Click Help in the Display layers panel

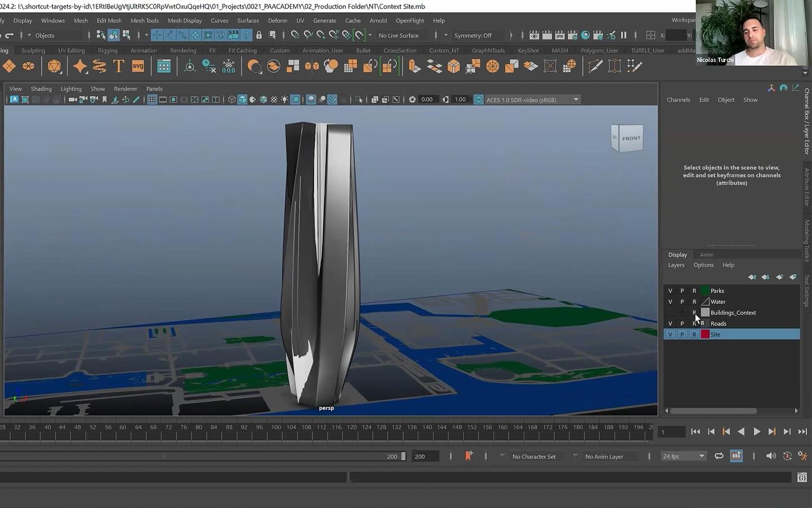coord(728,265)
